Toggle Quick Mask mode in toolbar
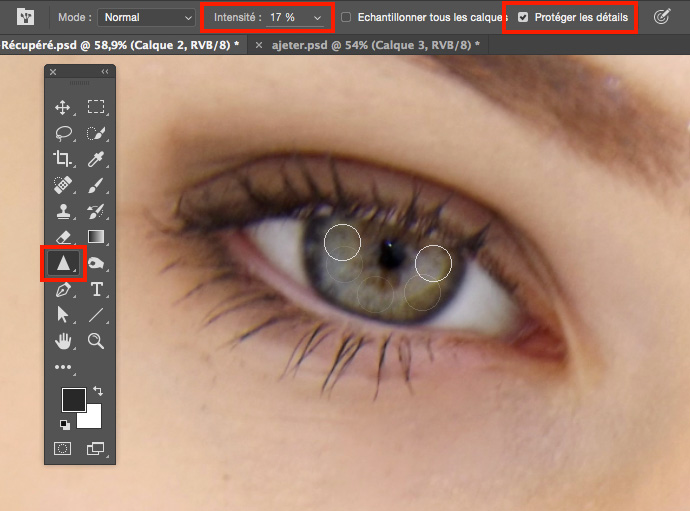This screenshot has width=690, height=511. (62, 449)
